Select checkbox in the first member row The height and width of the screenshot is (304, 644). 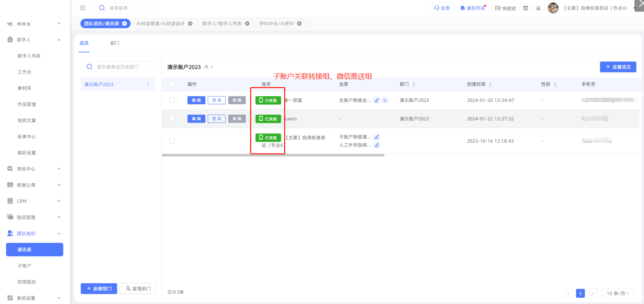172,100
